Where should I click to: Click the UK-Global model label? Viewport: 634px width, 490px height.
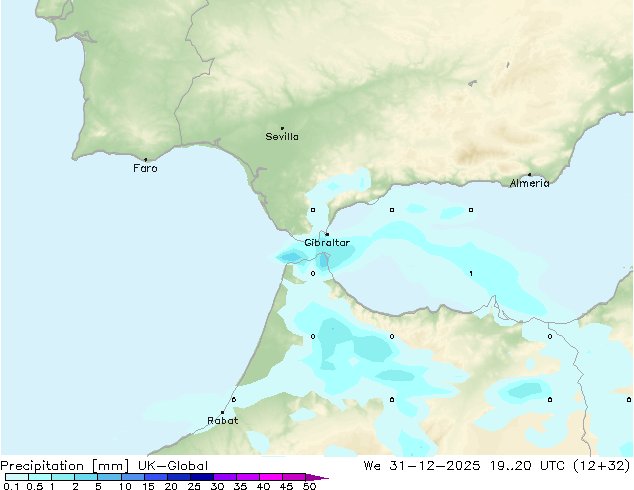[x=173, y=466]
